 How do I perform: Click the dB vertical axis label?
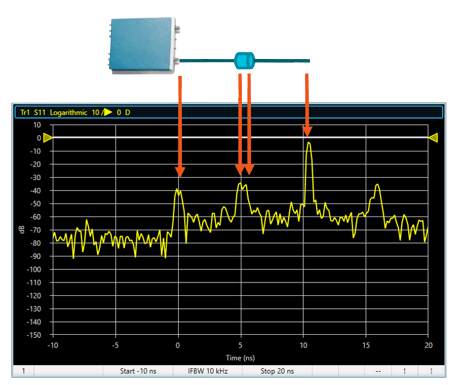pos(22,230)
